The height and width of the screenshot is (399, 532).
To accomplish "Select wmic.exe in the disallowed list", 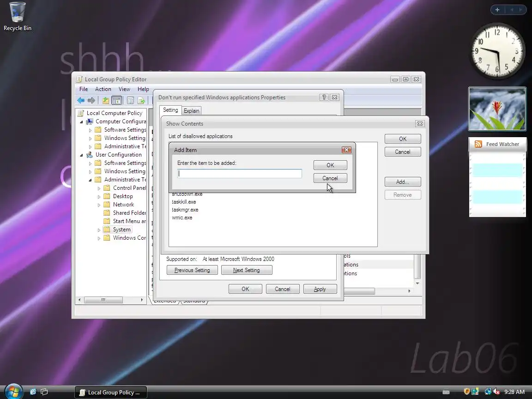I will tap(182, 218).
